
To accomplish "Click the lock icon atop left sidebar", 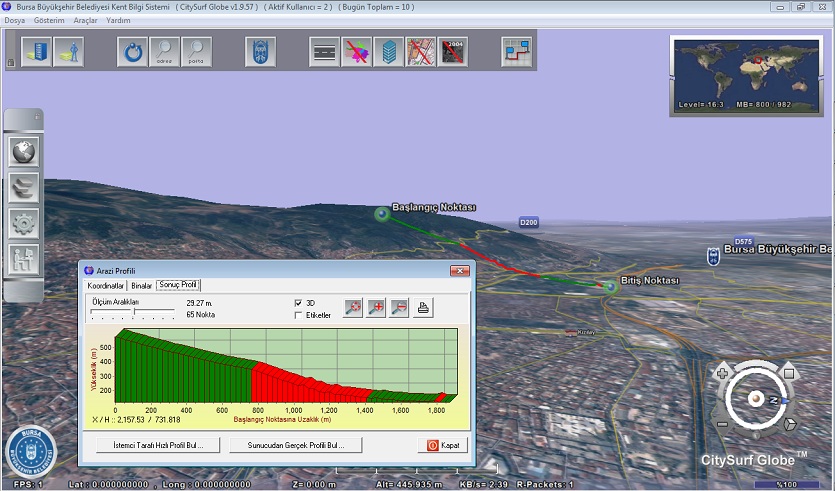I will click(x=37, y=117).
